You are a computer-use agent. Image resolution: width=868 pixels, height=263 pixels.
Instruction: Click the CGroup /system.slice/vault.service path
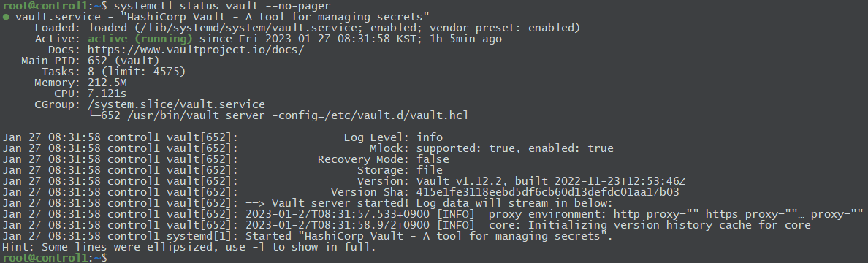point(176,104)
